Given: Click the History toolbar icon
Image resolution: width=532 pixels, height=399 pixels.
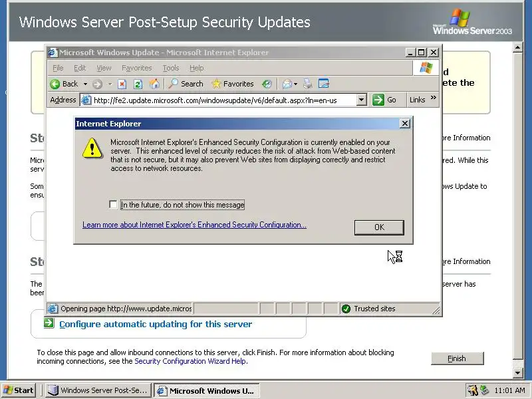Looking at the screenshot, I should [x=267, y=84].
